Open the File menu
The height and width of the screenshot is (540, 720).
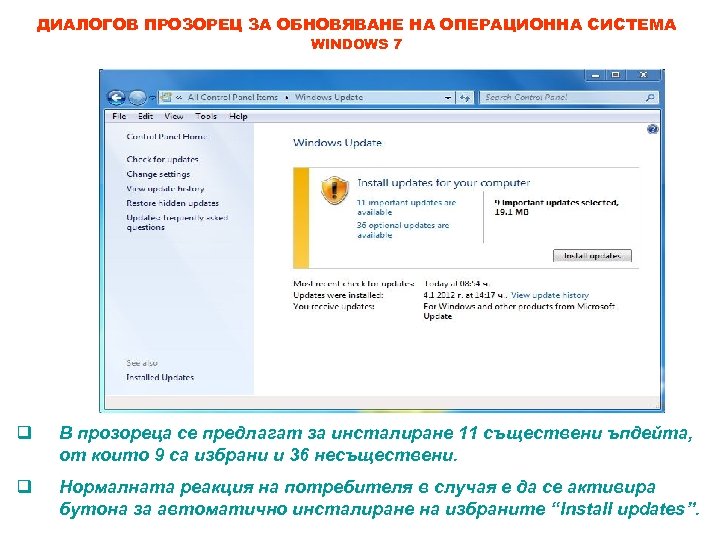tap(119, 116)
